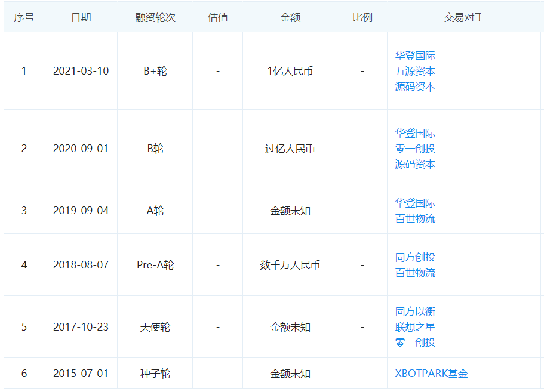Screen dimensions: 544x392
Task: Click the 联想之星 investor link
Action: (x=415, y=327)
